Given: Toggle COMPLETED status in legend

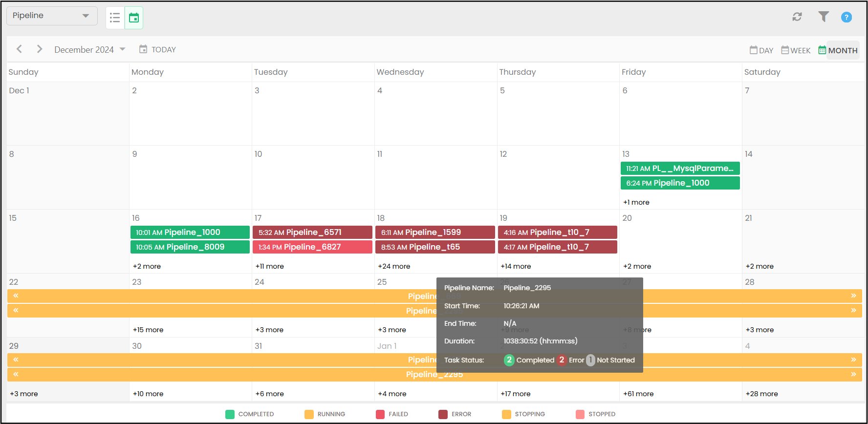Looking at the screenshot, I should pyautogui.click(x=230, y=414).
